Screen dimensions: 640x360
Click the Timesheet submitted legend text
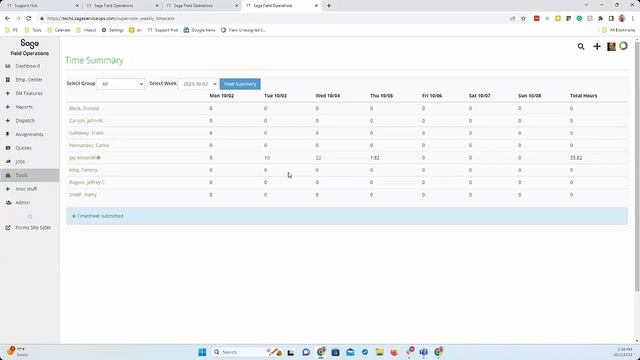click(x=100, y=216)
